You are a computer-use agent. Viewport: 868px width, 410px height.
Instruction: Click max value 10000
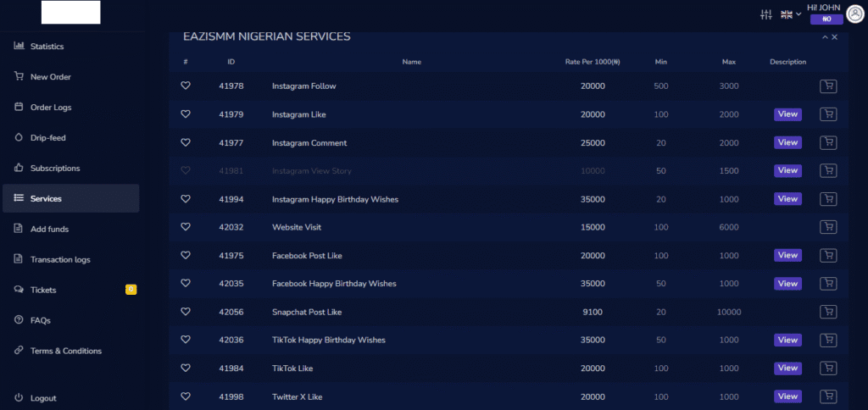tap(728, 312)
